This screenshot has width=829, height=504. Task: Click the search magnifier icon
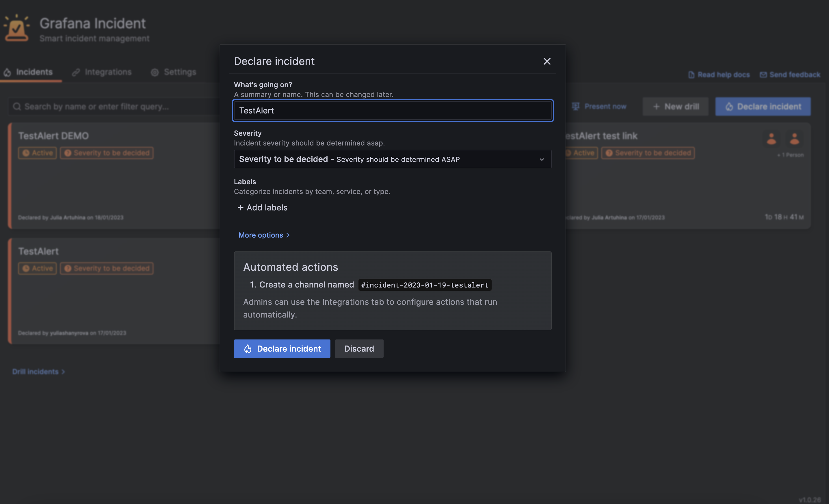pyautogui.click(x=17, y=106)
